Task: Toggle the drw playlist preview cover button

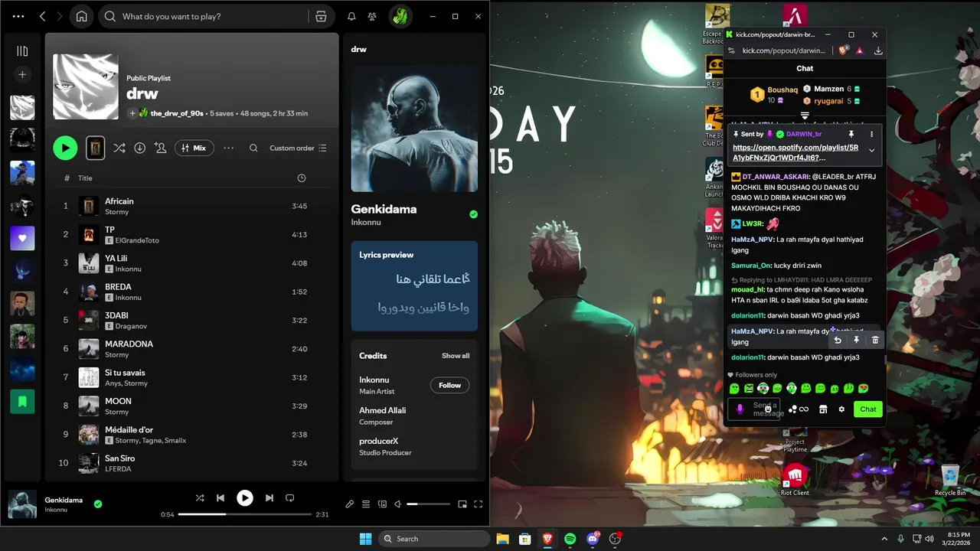Action: click(x=95, y=148)
